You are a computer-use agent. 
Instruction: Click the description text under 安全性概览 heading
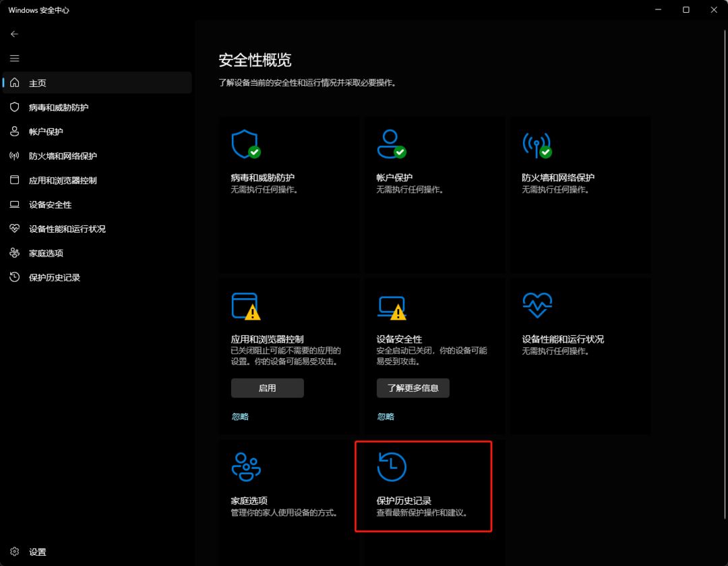tap(307, 83)
